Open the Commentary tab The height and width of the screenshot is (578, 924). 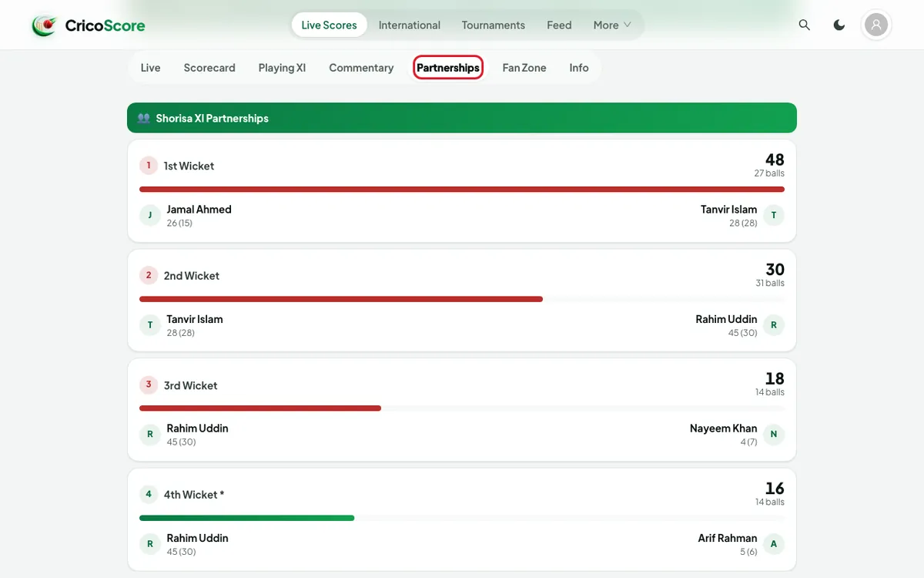pyautogui.click(x=361, y=68)
